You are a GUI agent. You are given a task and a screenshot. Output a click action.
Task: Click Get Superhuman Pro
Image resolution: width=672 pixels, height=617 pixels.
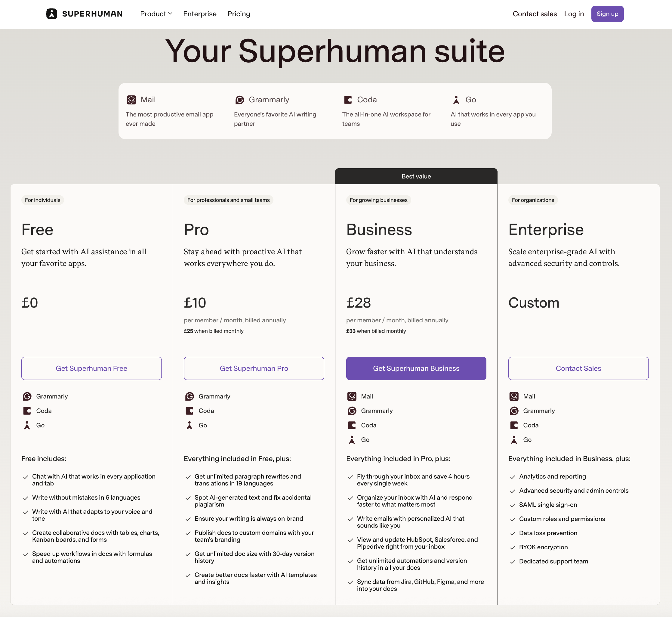click(x=254, y=368)
